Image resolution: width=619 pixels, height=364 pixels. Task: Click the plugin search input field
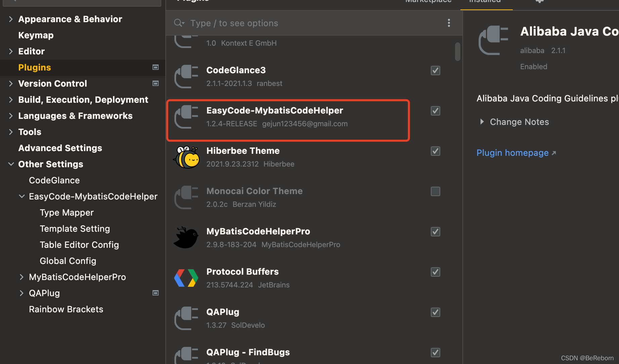[x=314, y=23]
